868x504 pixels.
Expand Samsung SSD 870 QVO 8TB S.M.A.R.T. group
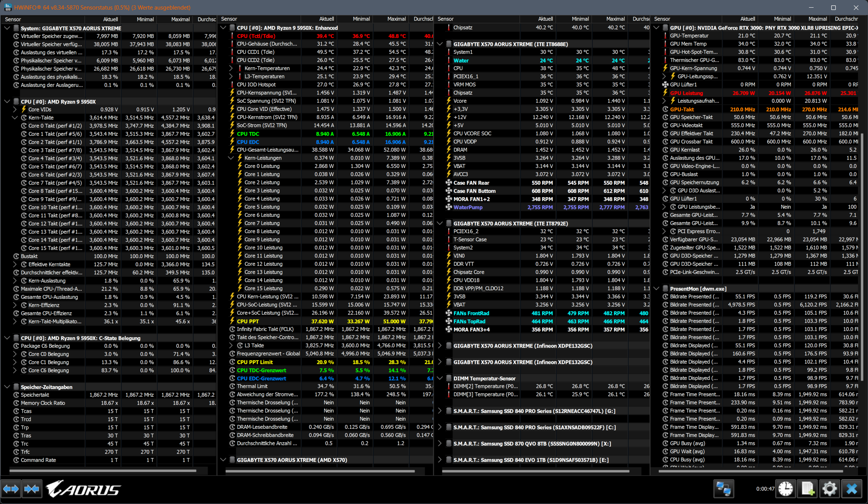(440, 443)
